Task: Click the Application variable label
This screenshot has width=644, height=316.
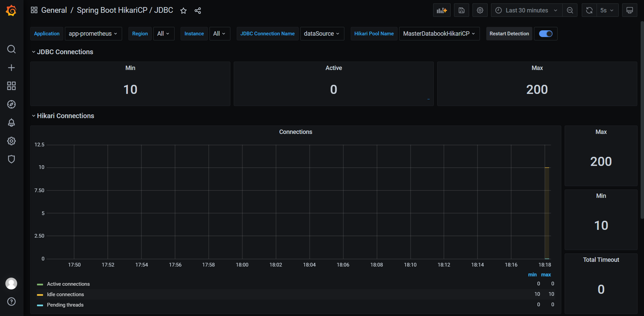Action: (47, 34)
